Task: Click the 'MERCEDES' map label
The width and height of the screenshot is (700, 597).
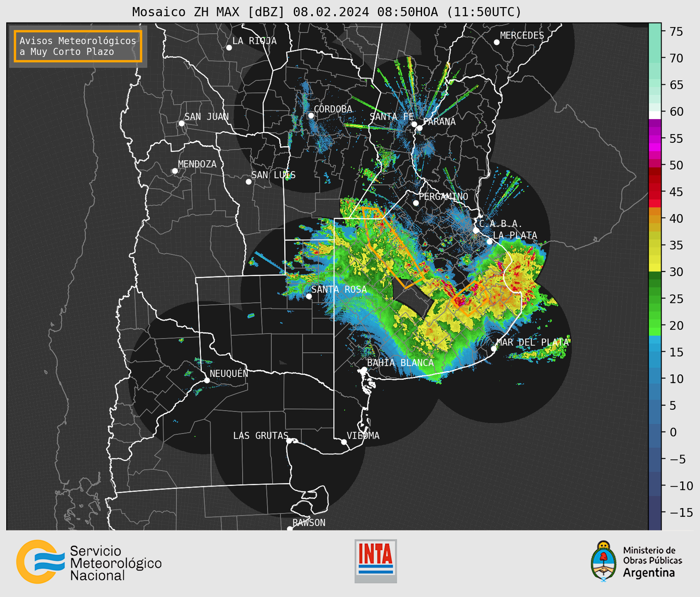Action: pyautogui.click(x=522, y=36)
